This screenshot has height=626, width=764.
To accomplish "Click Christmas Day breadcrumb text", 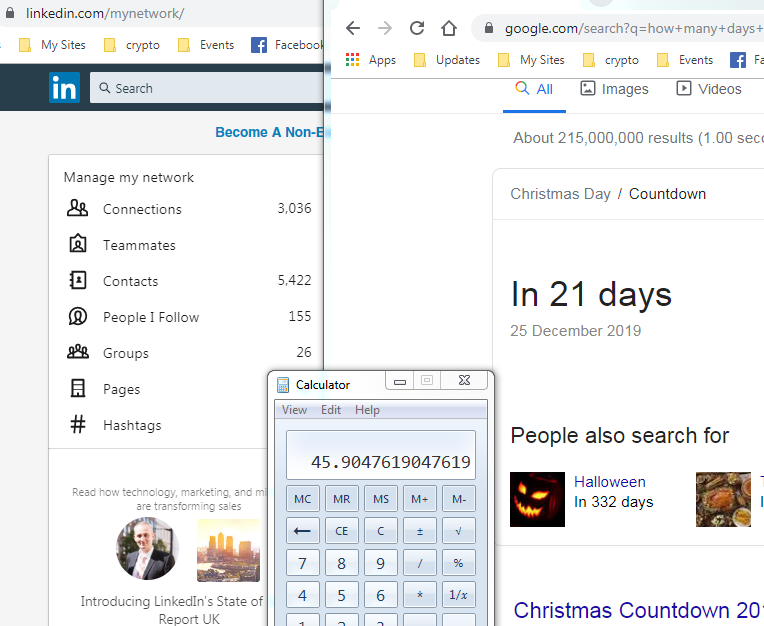I will tap(560, 194).
